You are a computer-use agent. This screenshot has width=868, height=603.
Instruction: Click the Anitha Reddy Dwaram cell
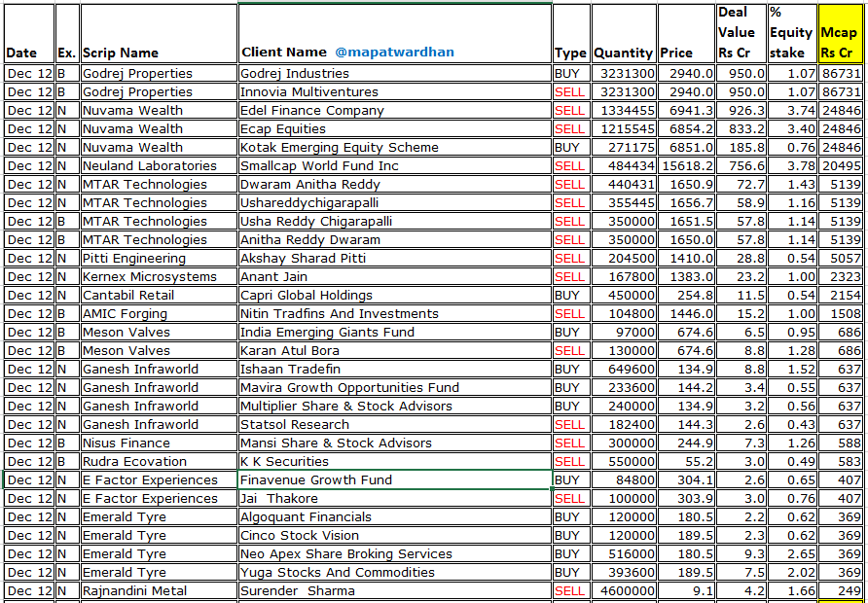tap(395, 239)
